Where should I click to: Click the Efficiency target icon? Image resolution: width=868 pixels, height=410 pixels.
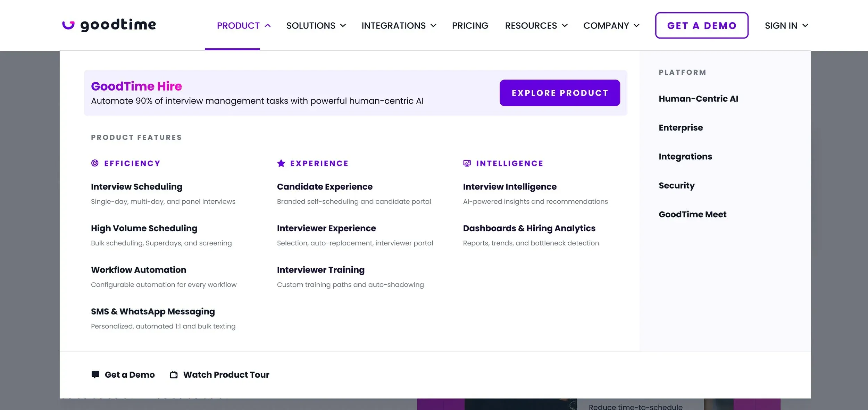coord(95,163)
